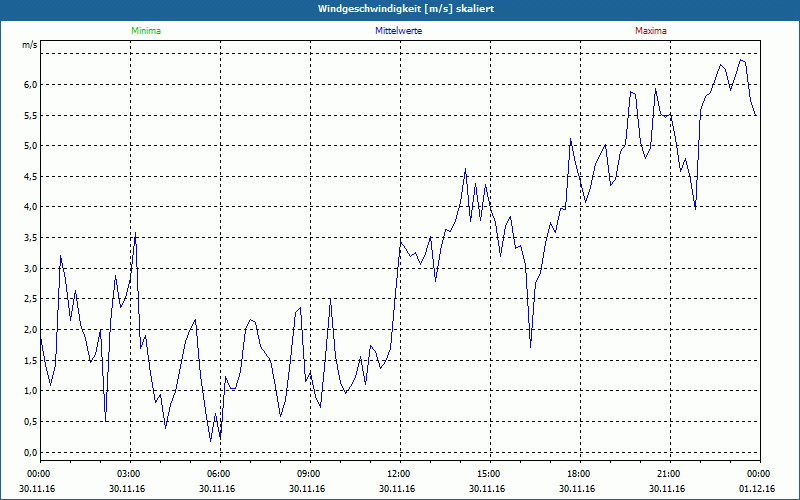Select the red Maxima legend label
The image size is (800, 500).
tap(651, 31)
